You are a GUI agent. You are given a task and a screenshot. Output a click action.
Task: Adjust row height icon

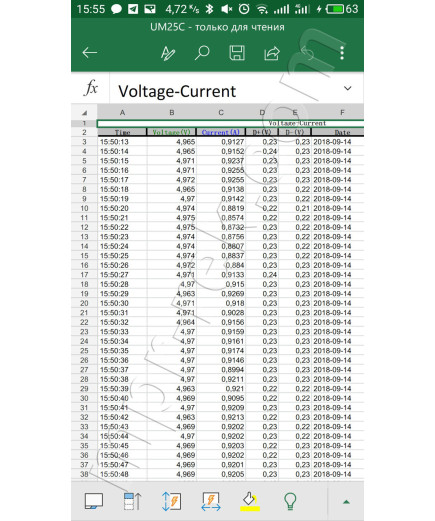pos(171,501)
